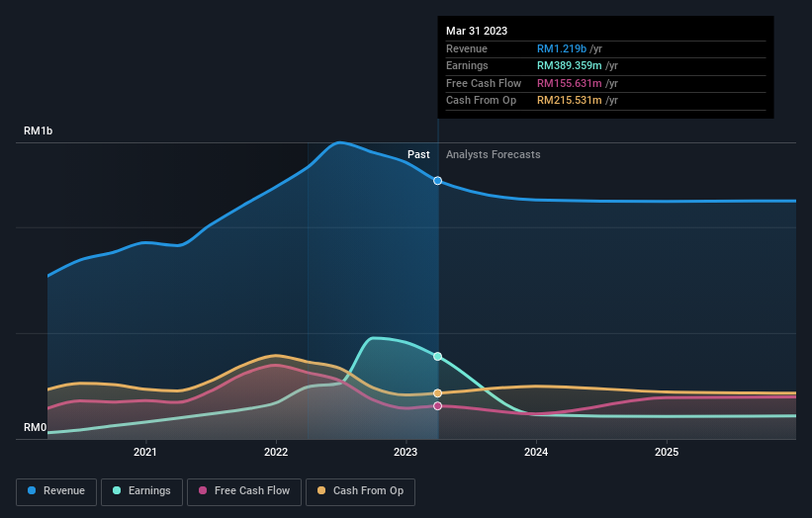Screen dimensions: 812x518
Task: Click the Cash From Op value RM215.531m
Action: (570, 101)
